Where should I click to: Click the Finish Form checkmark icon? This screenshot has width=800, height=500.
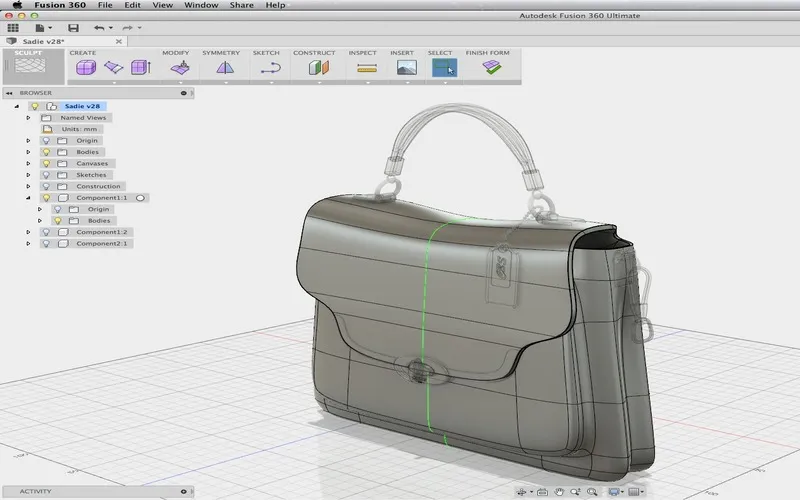click(x=491, y=67)
